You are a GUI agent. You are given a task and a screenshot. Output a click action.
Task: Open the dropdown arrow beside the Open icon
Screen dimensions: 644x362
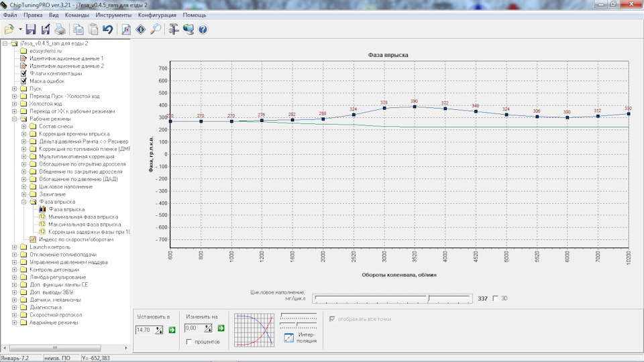[20, 29]
